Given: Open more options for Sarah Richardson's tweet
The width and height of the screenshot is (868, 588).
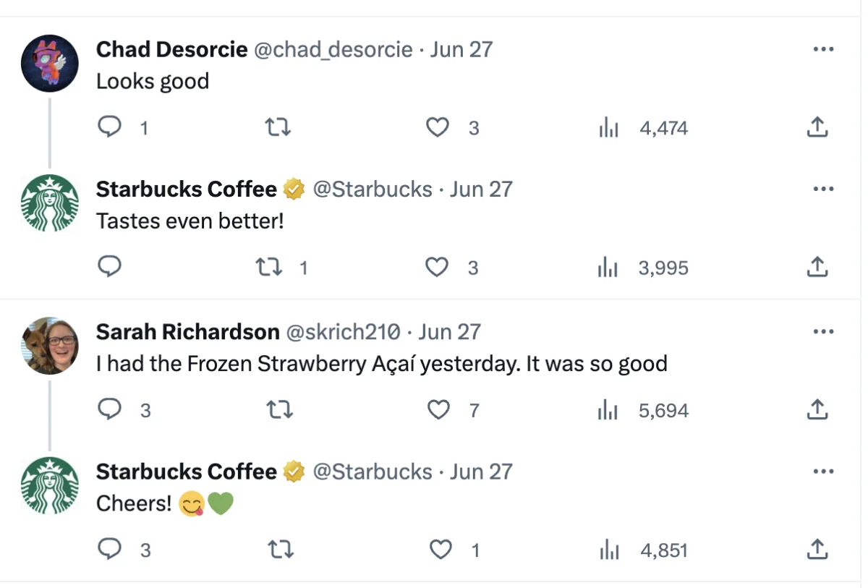Looking at the screenshot, I should 823,332.
